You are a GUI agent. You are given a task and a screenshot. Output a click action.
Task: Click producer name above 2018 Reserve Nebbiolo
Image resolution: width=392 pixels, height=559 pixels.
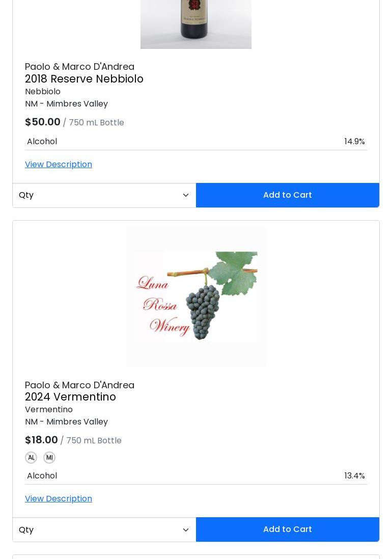click(79, 67)
